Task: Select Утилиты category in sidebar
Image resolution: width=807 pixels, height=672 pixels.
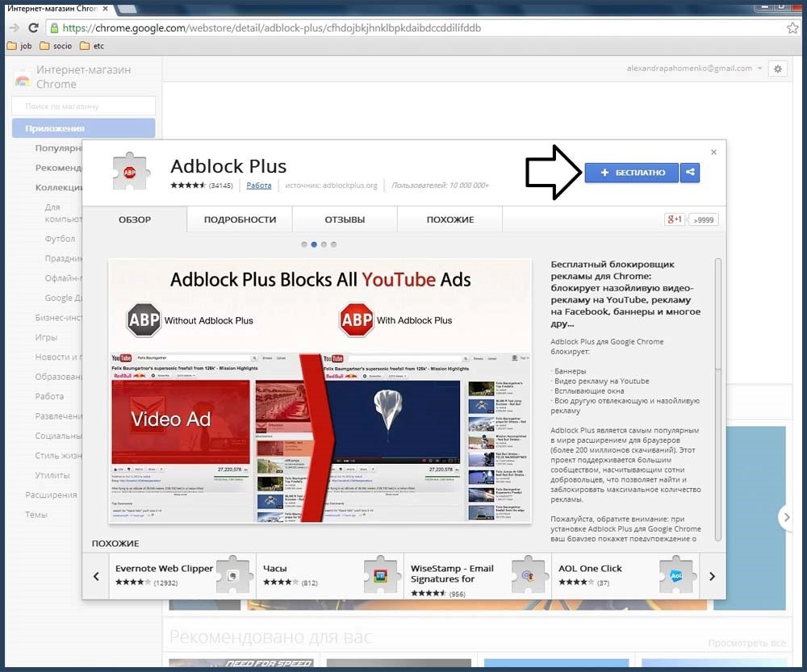Action: click(52, 475)
